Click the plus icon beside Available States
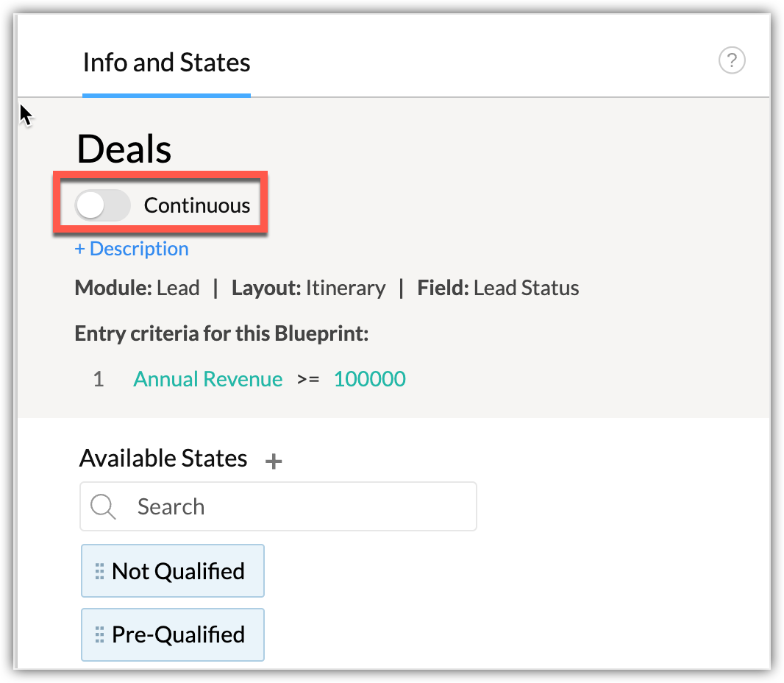784x683 pixels. click(274, 461)
